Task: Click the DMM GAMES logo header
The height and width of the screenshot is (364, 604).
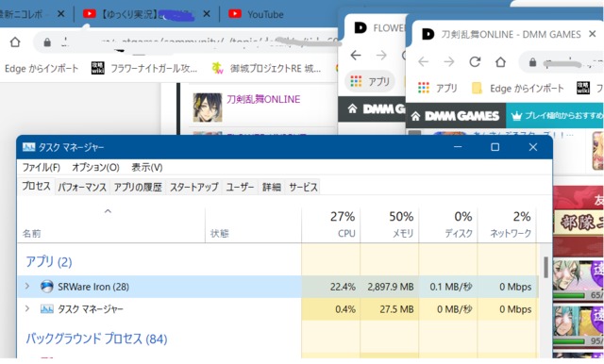Action: pyautogui.click(x=461, y=116)
